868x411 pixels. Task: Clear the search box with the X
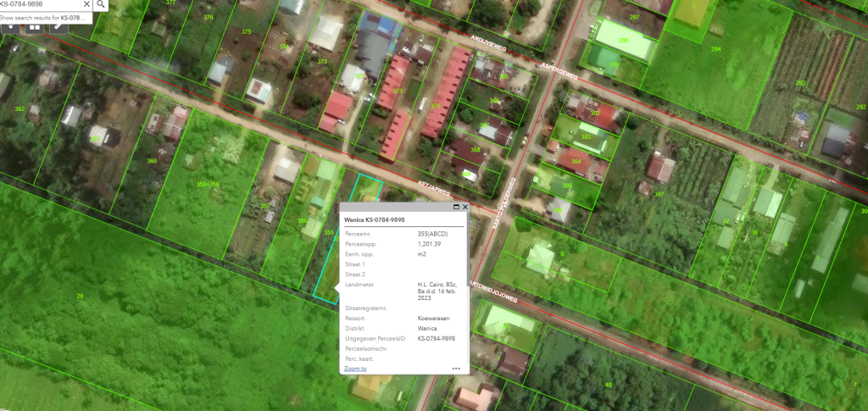coord(86,4)
